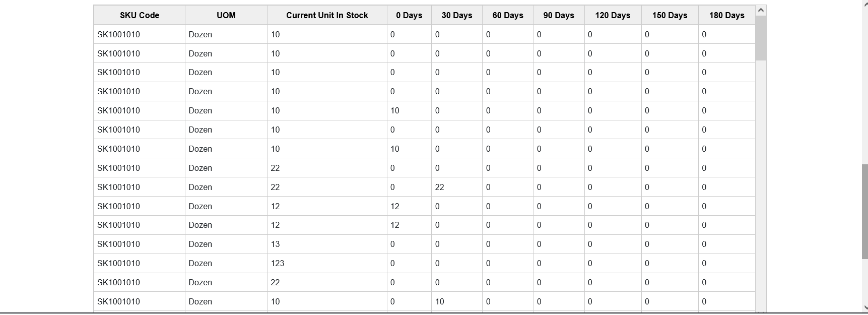This screenshot has width=868, height=315.
Task: Select the cell showing 13 units in stock
Action: point(327,244)
